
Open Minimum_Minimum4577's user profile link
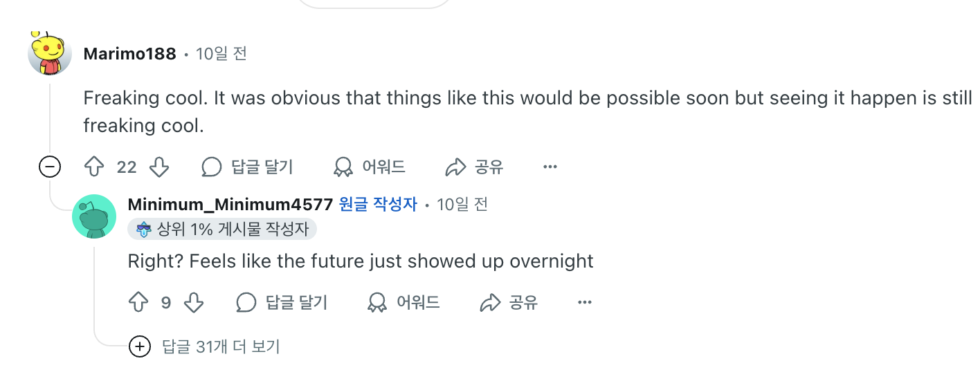(230, 205)
